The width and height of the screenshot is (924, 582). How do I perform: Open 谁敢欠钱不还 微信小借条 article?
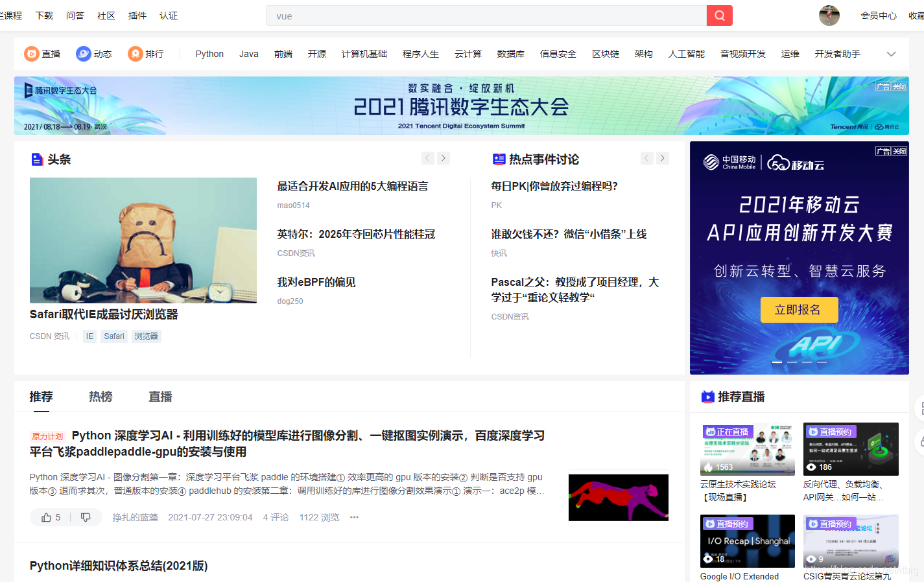click(x=569, y=235)
